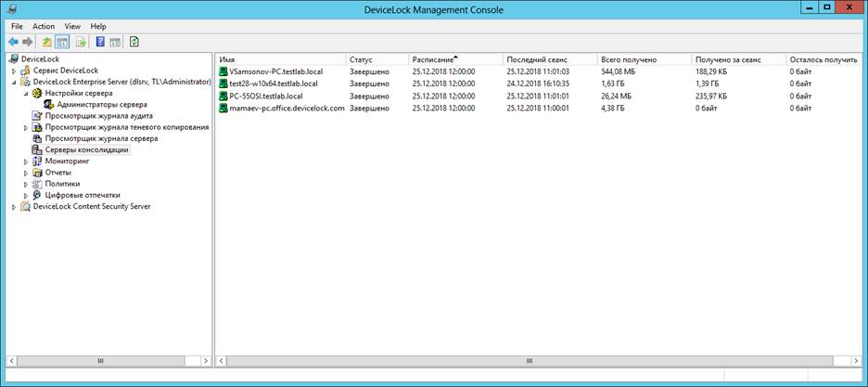868x387 pixels.
Task: Click the green computer icon of mamaev-pc
Action: [x=223, y=108]
